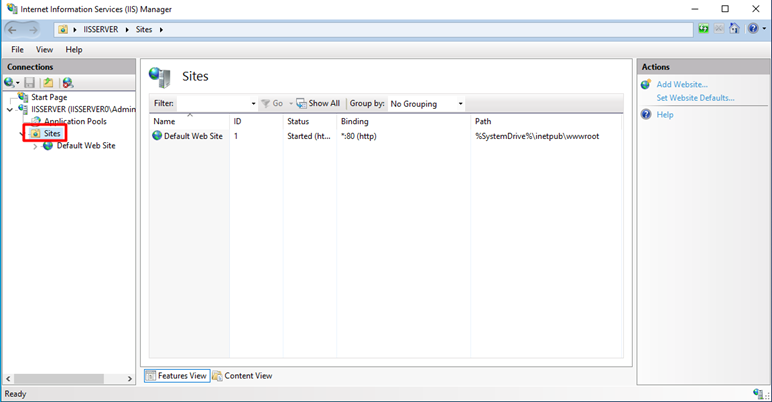Image resolution: width=772 pixels, height=402 pixels.
Task: Click Connections pane horizontal scrollbar thumb
Action: 59,378
